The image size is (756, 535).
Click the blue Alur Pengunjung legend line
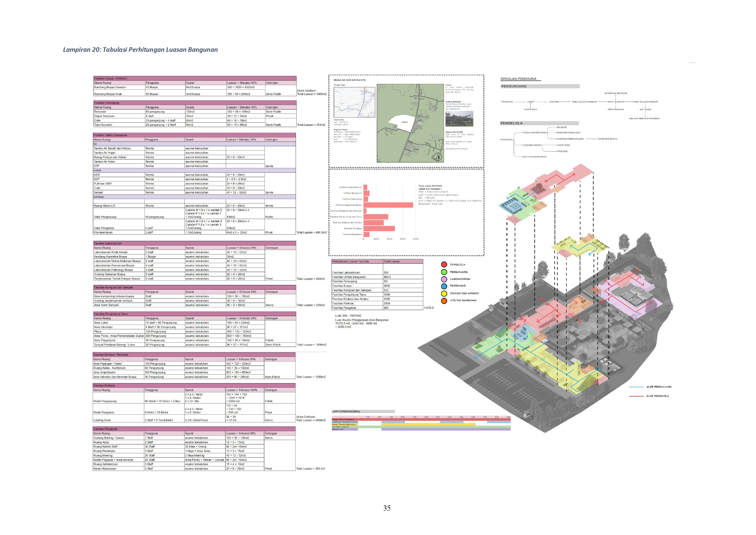click(636, 387)
